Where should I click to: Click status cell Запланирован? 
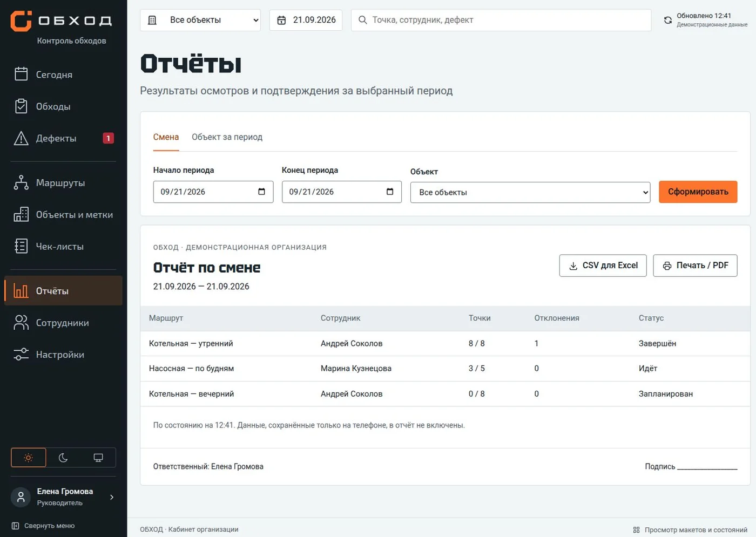pos(665,394)
